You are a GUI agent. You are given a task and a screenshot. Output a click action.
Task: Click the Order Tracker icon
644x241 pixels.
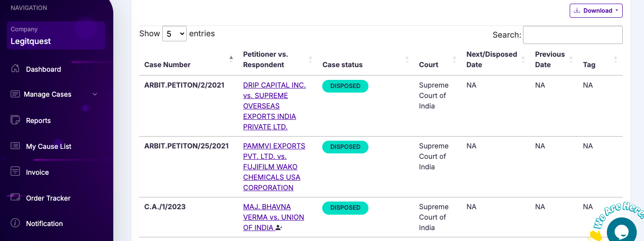tap(15, 197)
